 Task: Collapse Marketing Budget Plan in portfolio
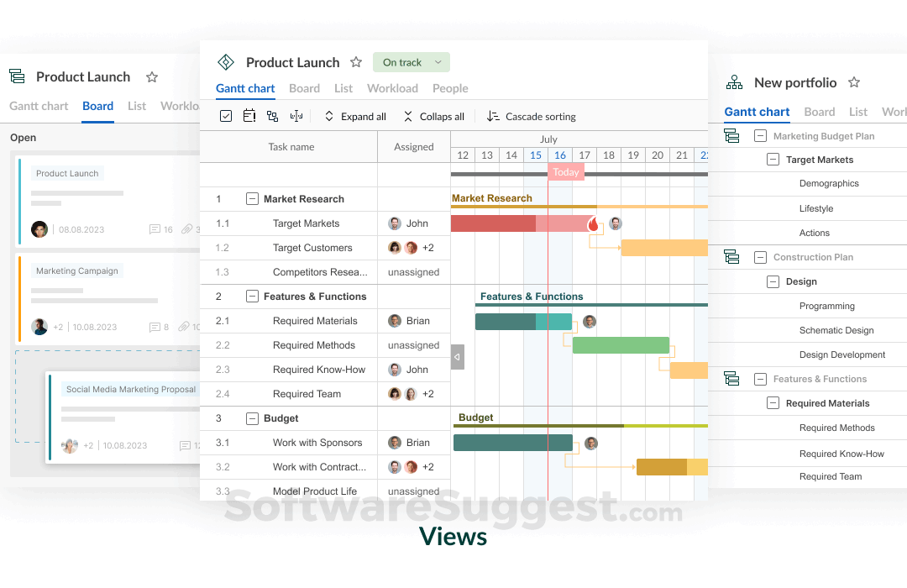(x=760, y=136)
